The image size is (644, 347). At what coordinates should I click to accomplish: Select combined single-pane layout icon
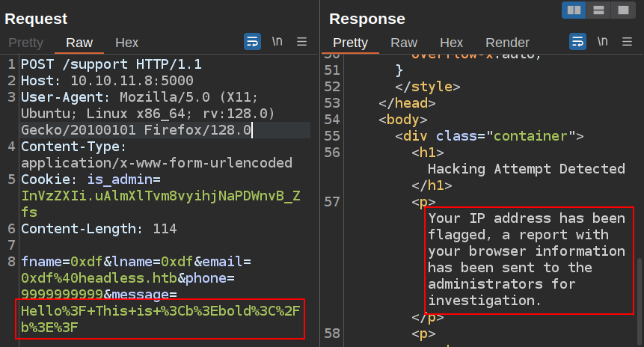click(x=621, y=10)
